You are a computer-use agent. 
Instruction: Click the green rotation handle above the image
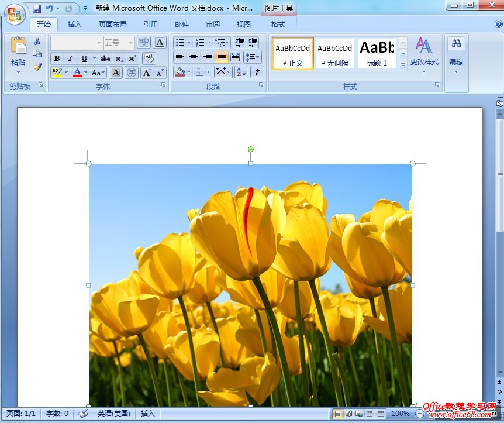[x=251, y=149]
